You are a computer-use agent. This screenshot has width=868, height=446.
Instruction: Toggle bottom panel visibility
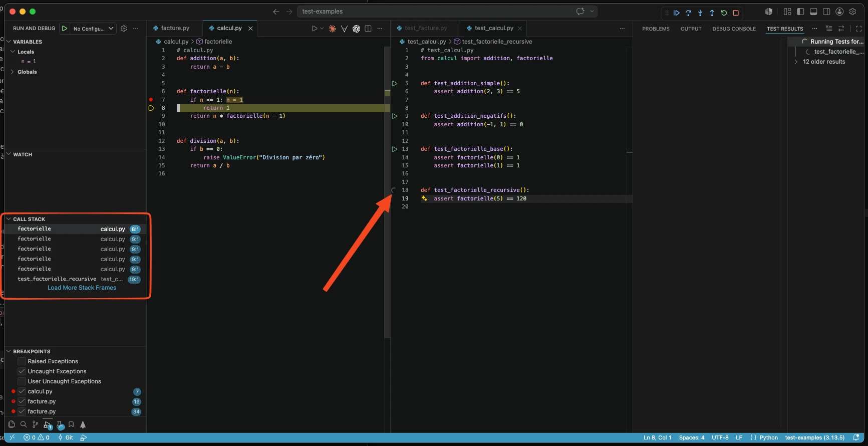[x=813, y=12]
